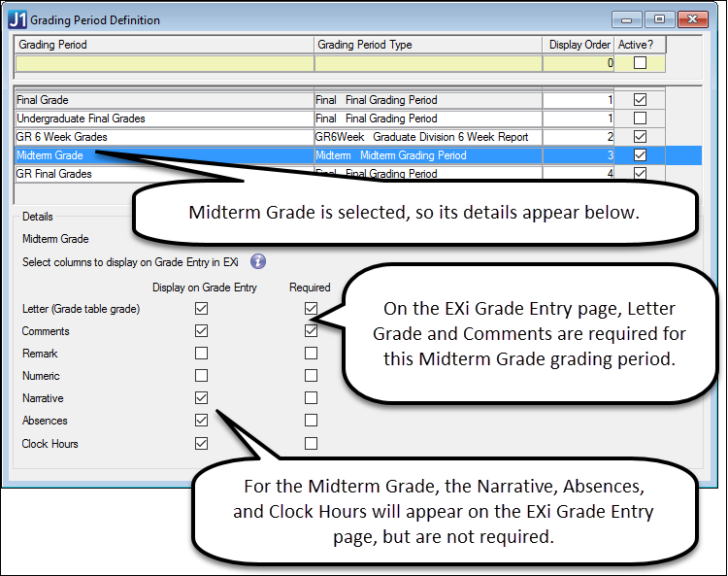Enable Required checkbox for Numeric
The height and width of the screenshot is (576, 728).
click(x=311, y=375)
